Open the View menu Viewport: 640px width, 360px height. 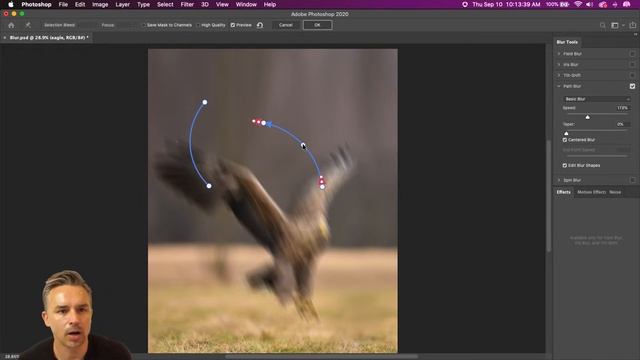pos(222,4)
